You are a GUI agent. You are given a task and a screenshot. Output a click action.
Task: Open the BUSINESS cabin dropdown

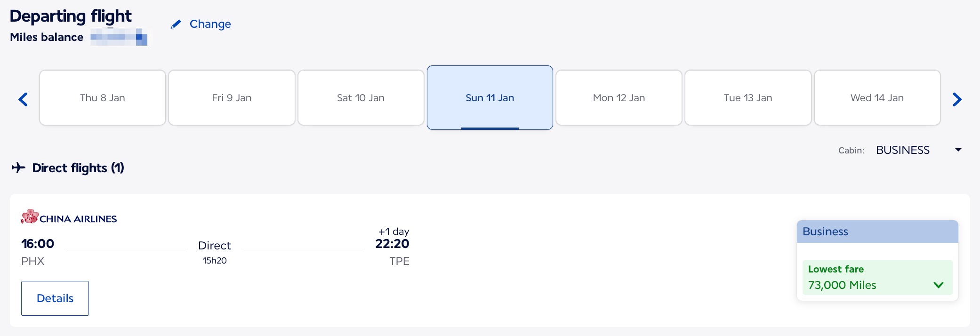(x=902, y=150)
